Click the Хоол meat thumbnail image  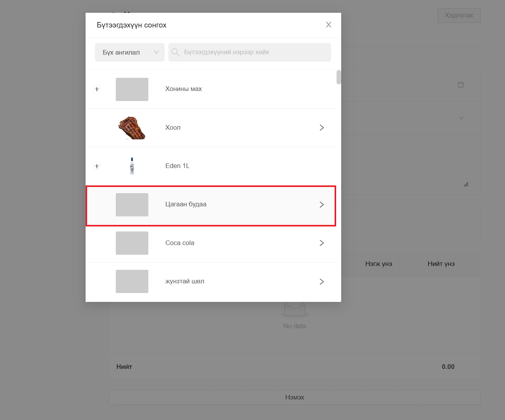[132, 128]
